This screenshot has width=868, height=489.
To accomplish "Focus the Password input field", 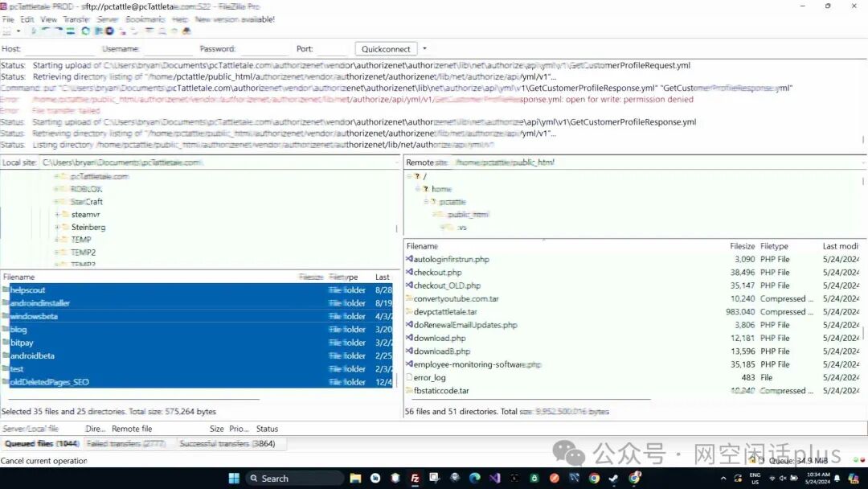I will click(264, 49).
